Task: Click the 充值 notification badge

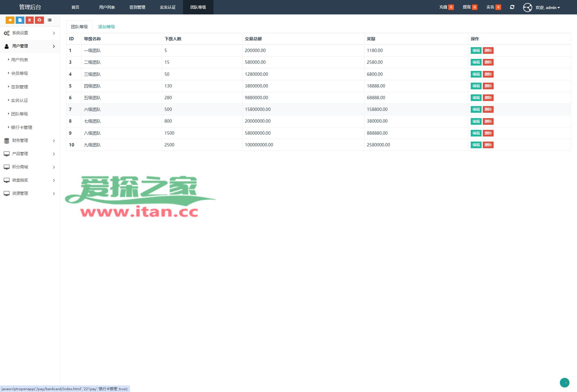Action: [x=446, y=7]
